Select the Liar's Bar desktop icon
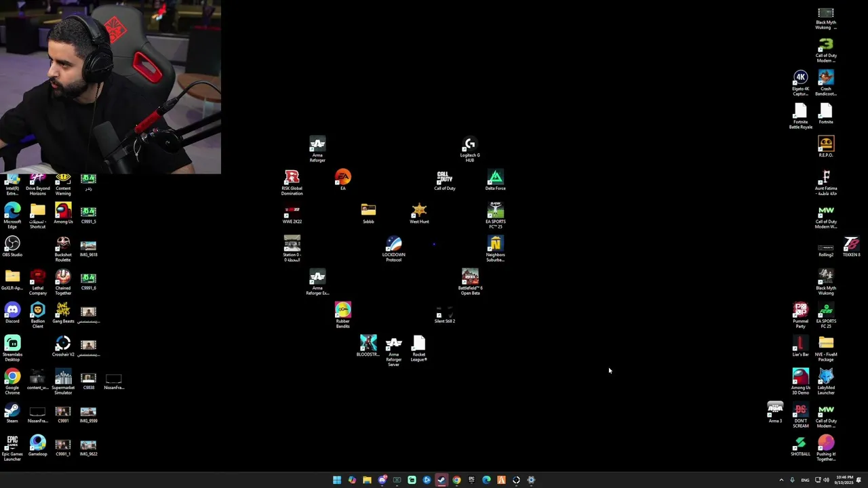Image resolution: width=868 pixels, height=488 pixels. click(801, 346)
